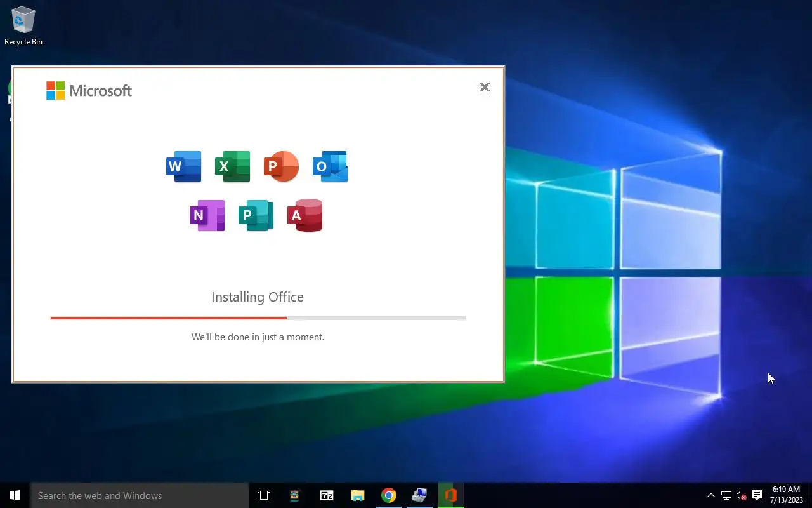Open Task View from the taskbar
The height and width of the screenshot is (508, 812).
coord(264,495)
